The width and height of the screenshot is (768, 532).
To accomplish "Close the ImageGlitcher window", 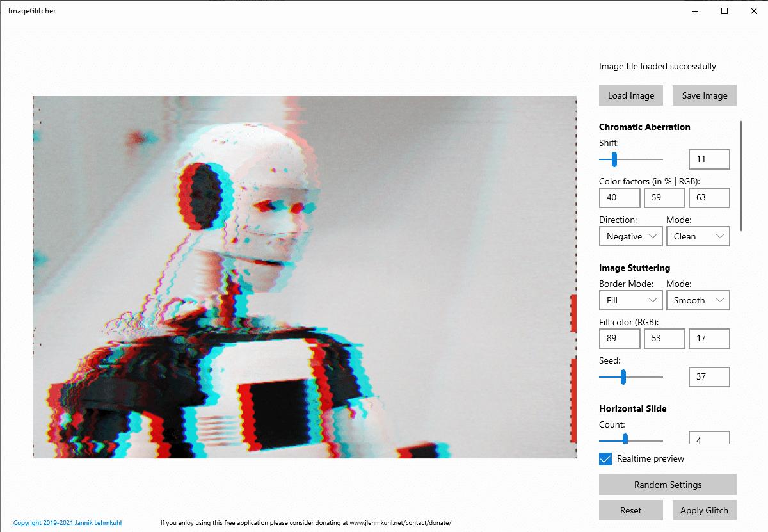I will 753,11.
